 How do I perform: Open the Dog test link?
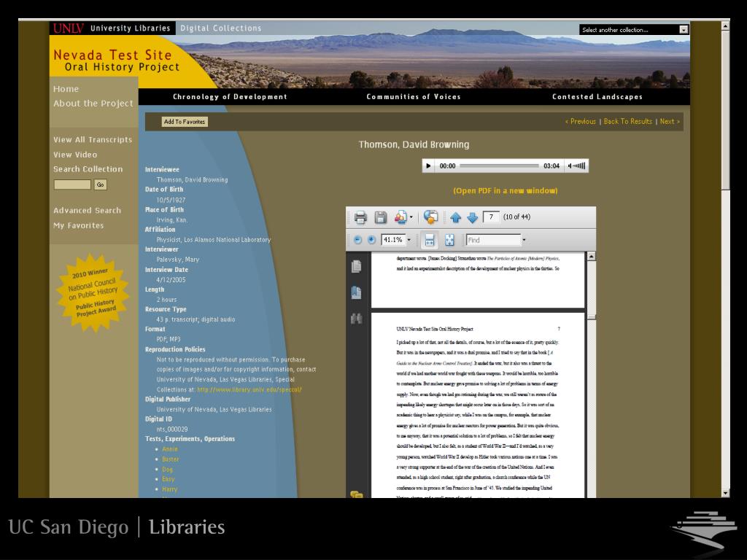pyautogui.click(x=167, y=469)
